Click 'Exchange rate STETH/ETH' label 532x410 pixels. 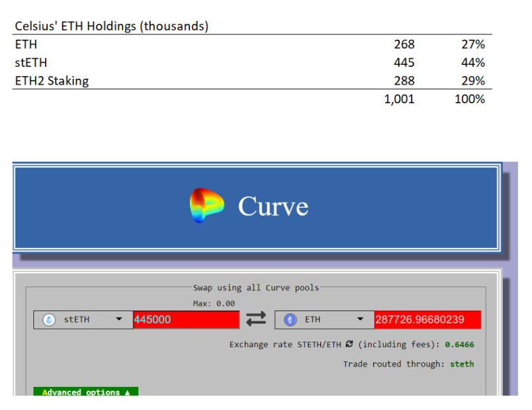[285, 345]
